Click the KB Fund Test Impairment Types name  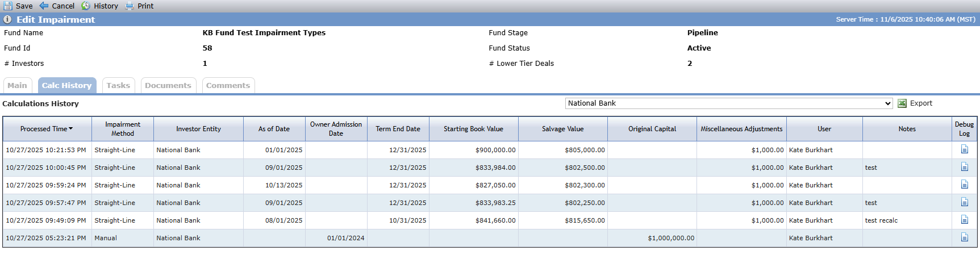click(264, 32)
